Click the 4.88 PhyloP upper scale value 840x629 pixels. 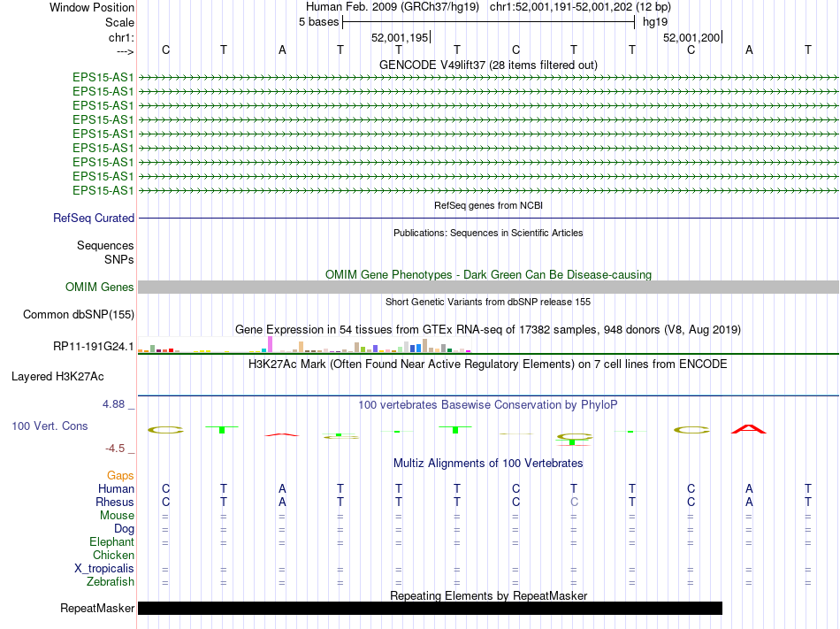(x=113, y=404)
